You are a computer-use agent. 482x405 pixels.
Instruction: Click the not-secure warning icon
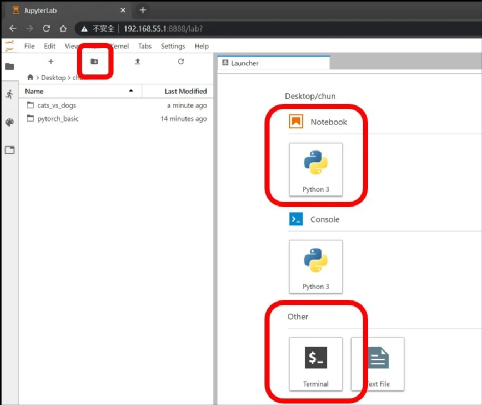tap(85, 29)
